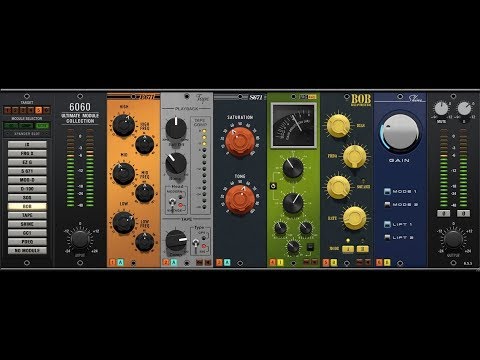Screen dimensions: 480x360
Task: Select the SHINE module button
Action: click(27, 224)
